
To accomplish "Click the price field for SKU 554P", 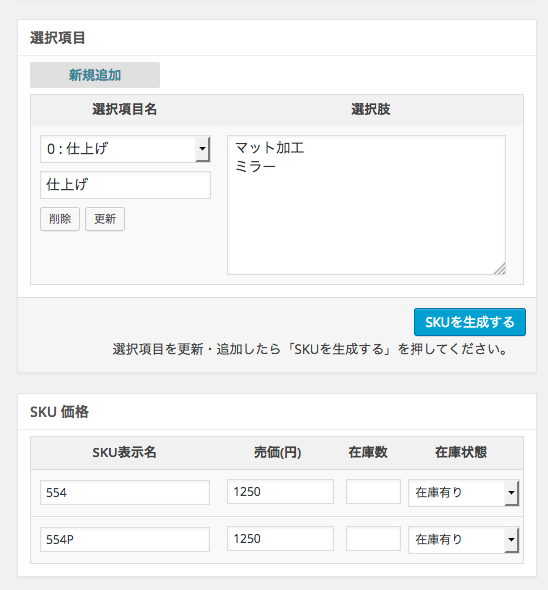I will point(280,538).
